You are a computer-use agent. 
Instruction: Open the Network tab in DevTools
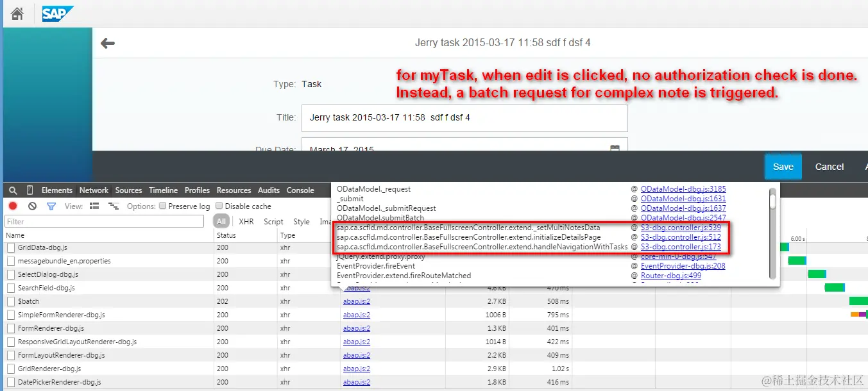(94, 190)
